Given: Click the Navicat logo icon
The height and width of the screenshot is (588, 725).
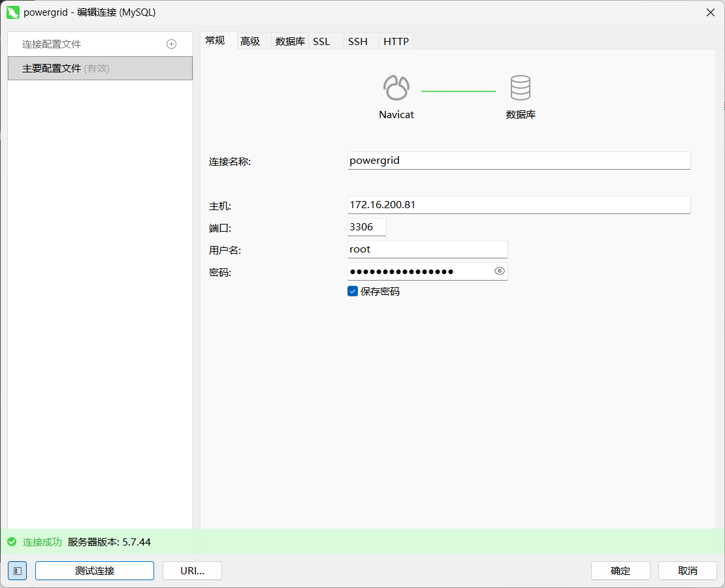Looking at the screenshot, I should [396, 87].
